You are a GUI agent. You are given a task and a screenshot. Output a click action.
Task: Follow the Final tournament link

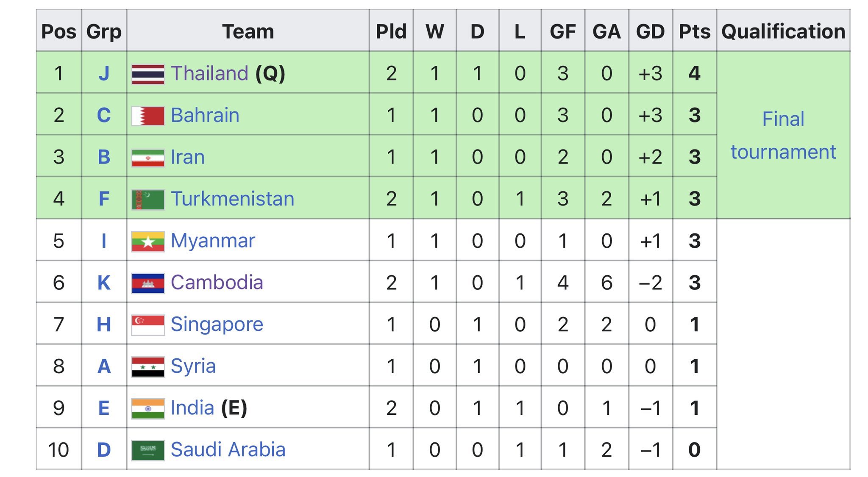pos(783,135)
